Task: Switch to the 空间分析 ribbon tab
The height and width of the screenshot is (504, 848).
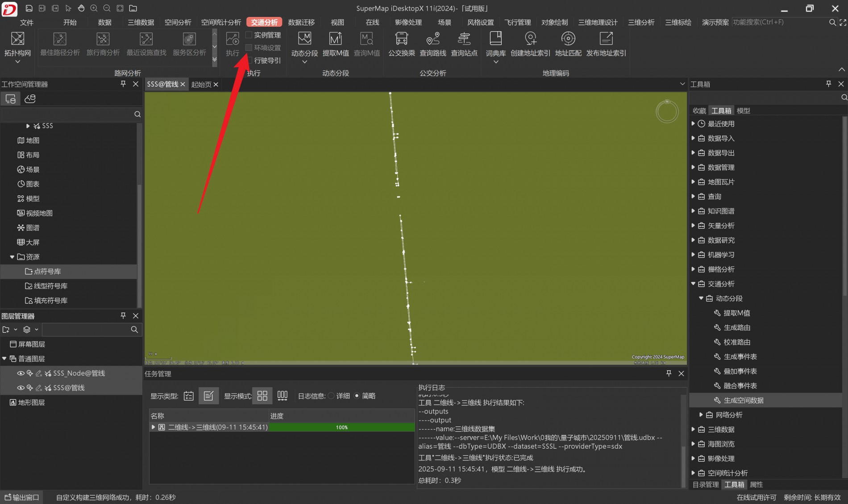Action: [178, 22]
